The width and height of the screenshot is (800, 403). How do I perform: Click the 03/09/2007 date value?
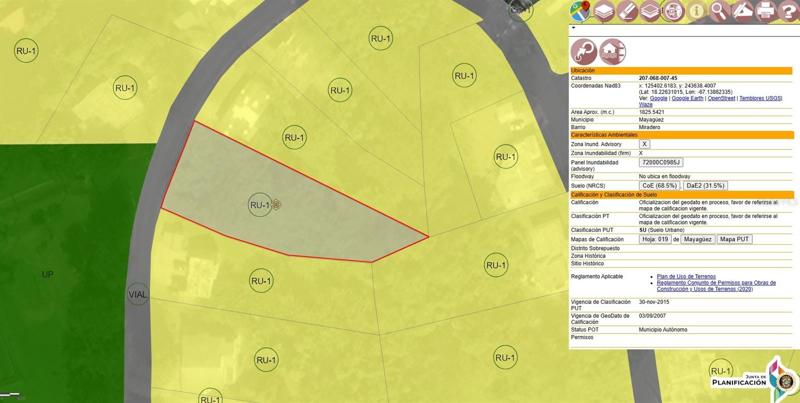point(653,316)
